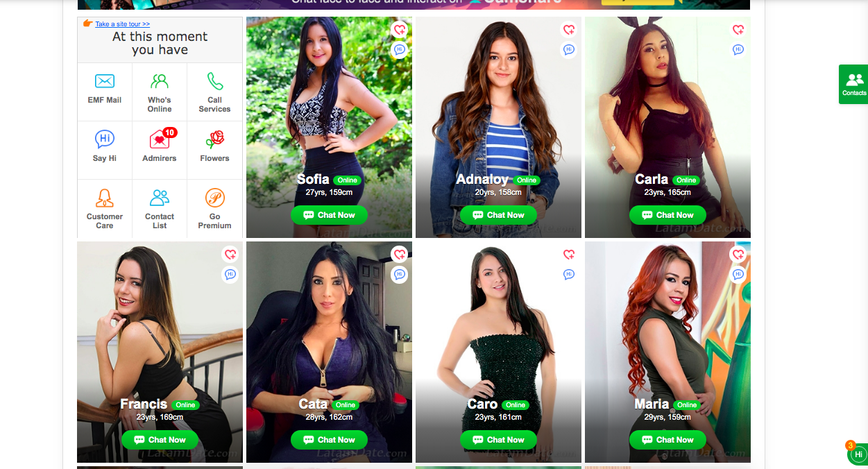868x469 pixels.
Task: Open the EMF Mail icon
Action: click(x=105, y=82)
